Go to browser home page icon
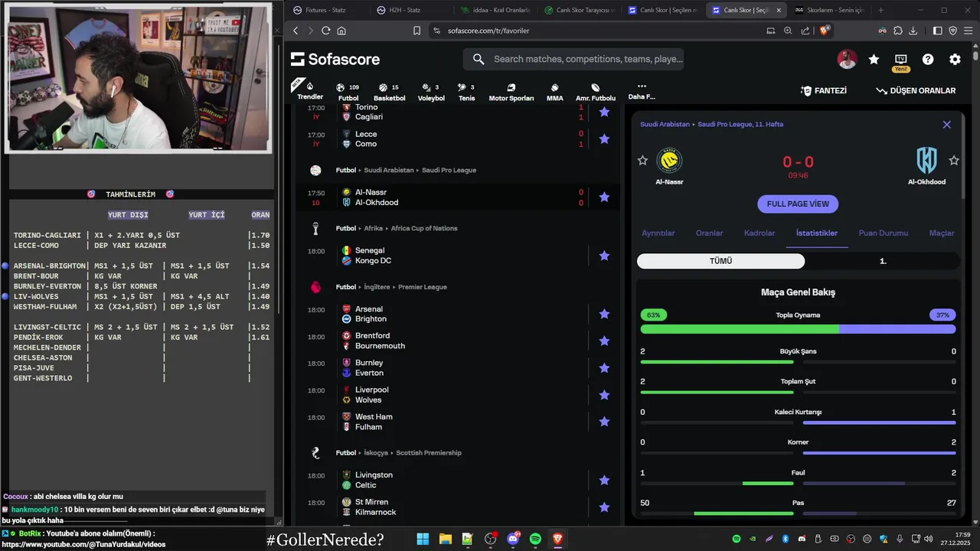The height and width of the screenshot is (551, 980). pos(341,31)
